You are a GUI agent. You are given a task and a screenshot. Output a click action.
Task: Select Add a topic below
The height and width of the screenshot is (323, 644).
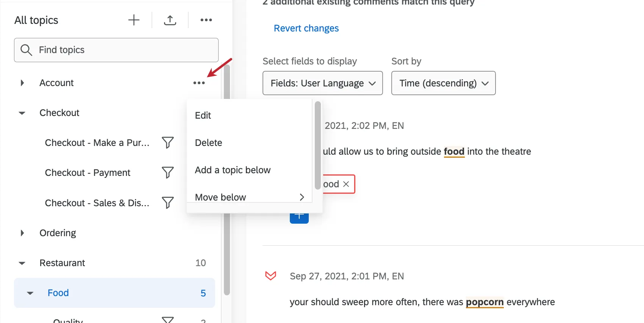click(233, 170)
